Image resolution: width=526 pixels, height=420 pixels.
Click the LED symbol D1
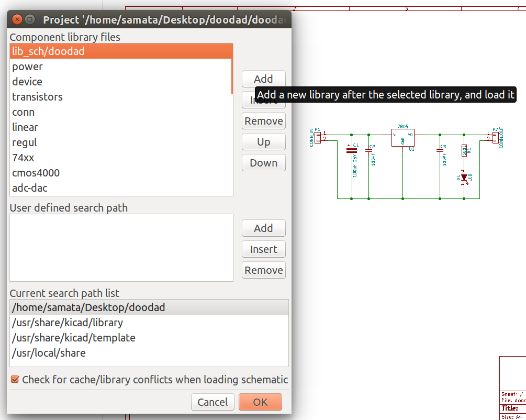(x=464, y=177)
